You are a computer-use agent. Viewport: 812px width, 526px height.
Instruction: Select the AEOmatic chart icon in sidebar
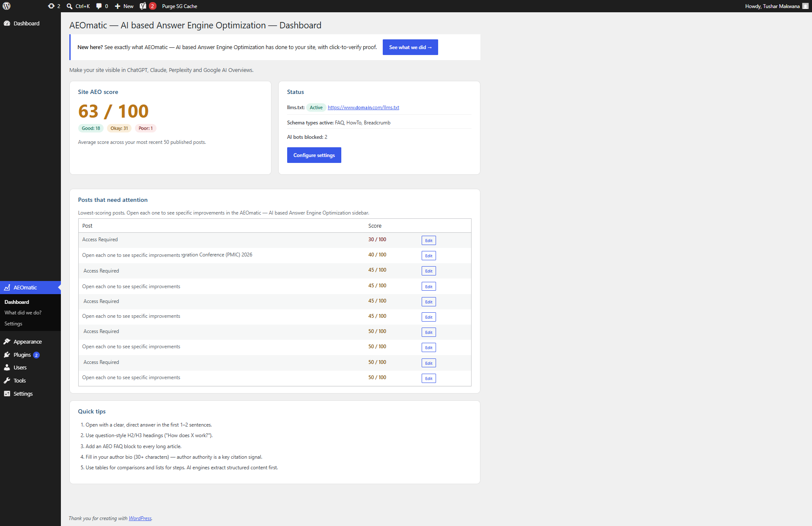7,287
